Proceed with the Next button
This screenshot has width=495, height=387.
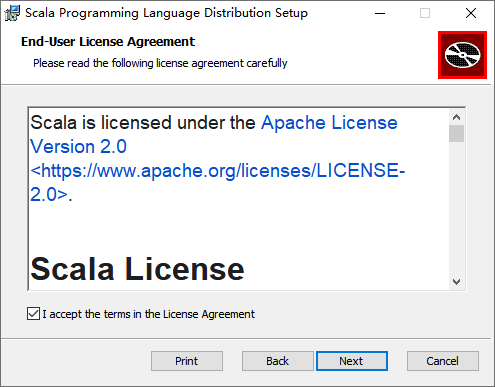352,361
